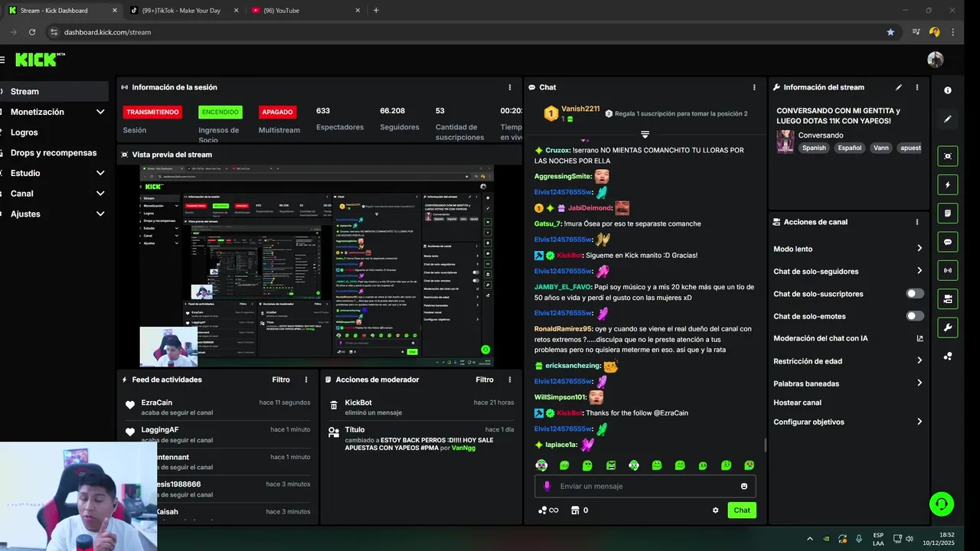Open the Moderación del chat con IA external link

[x=920, y=338]
